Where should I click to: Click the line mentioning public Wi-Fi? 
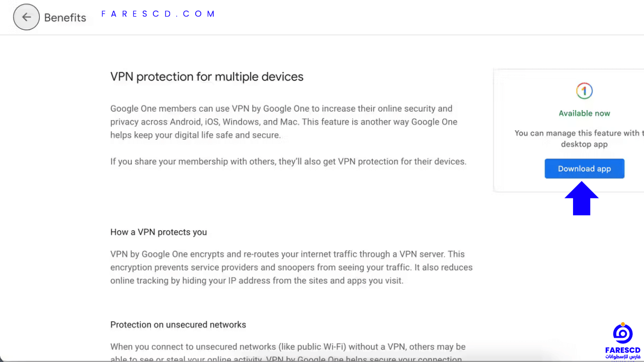point(288,346)
